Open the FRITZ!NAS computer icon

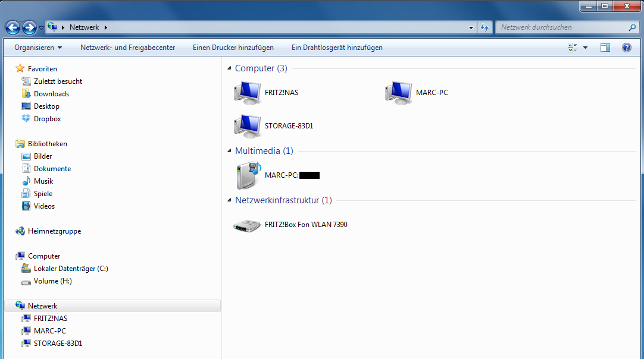click(x=247, y=93)
